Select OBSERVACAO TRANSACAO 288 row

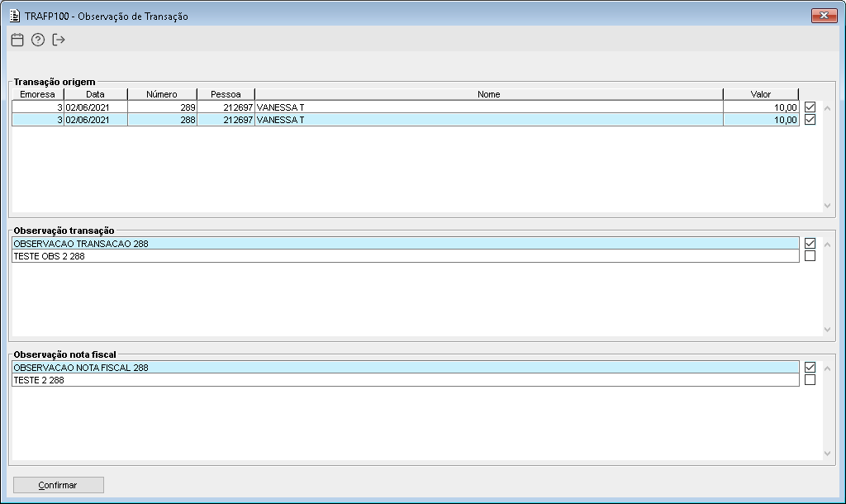tap(405, 244)
